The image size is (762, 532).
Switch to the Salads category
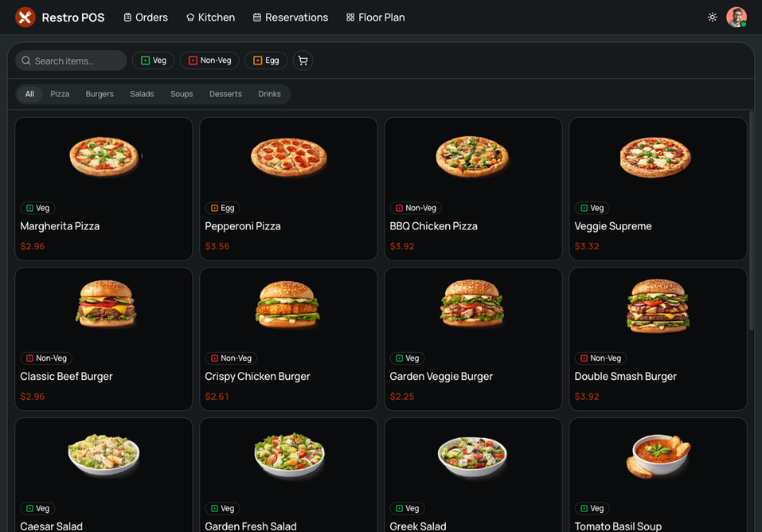tap(142, 94)
